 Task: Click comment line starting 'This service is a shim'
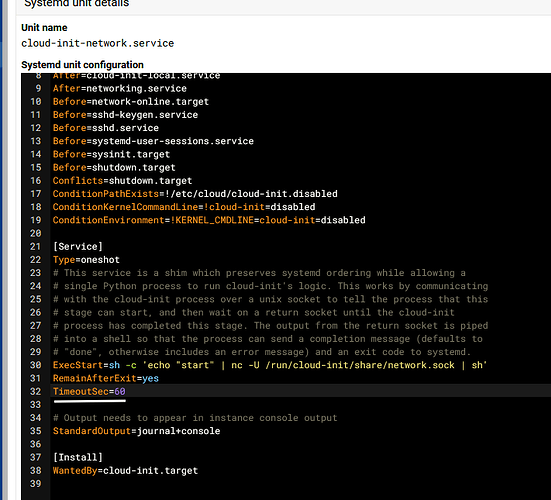259,273
